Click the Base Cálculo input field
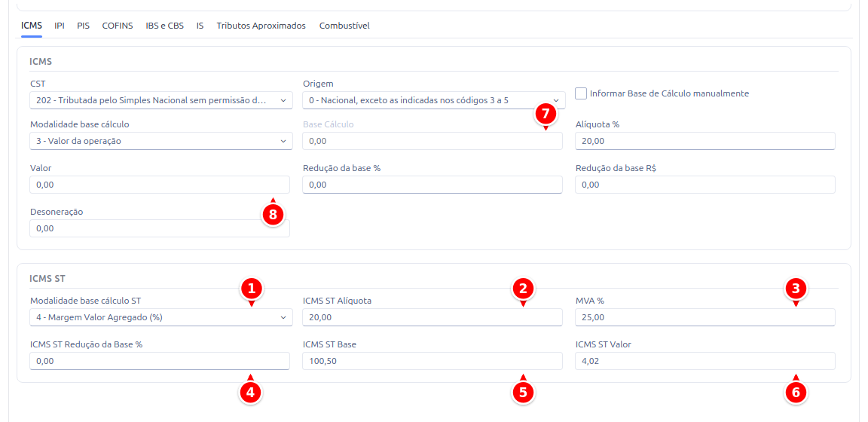The height and width of the screenshot is (422, 868). point(432,141)
